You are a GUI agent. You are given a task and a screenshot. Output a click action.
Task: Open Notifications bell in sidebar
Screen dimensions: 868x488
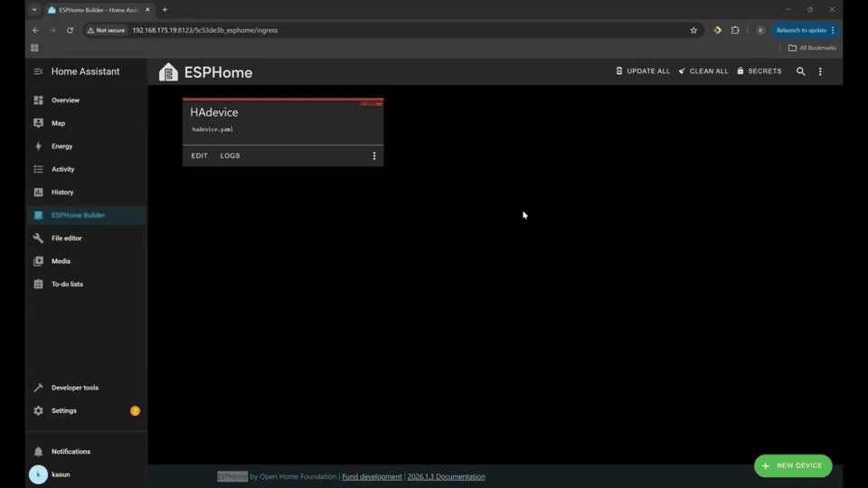click(38, 451)
